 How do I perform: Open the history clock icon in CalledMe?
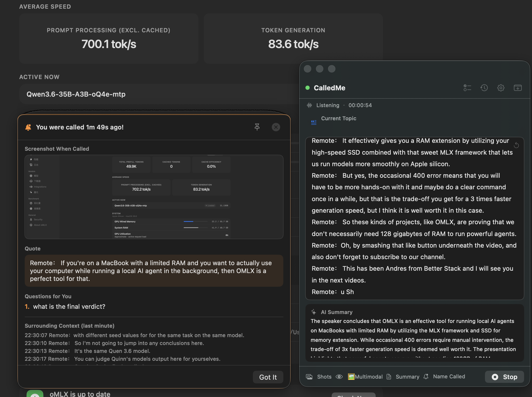(x=484, y=88)
